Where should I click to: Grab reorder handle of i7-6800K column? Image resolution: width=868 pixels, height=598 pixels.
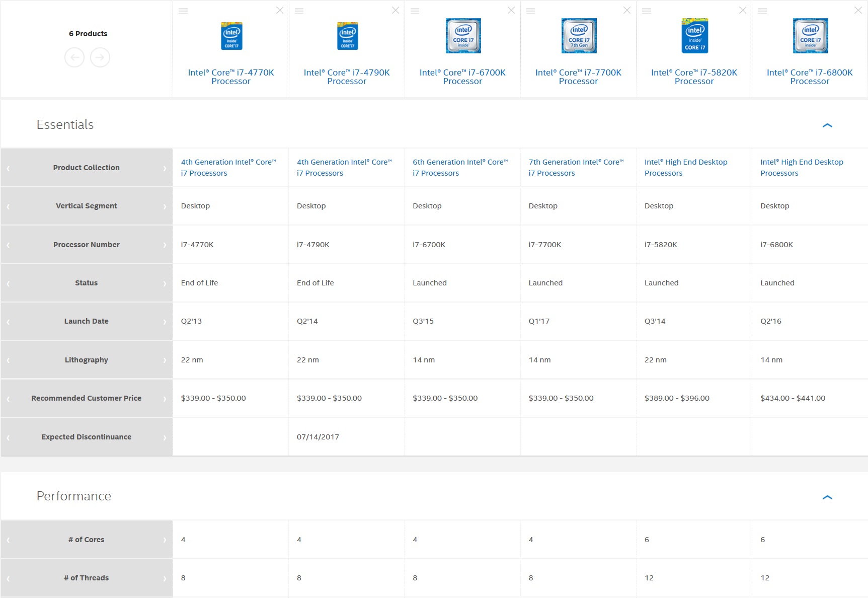tap(762, 11)
